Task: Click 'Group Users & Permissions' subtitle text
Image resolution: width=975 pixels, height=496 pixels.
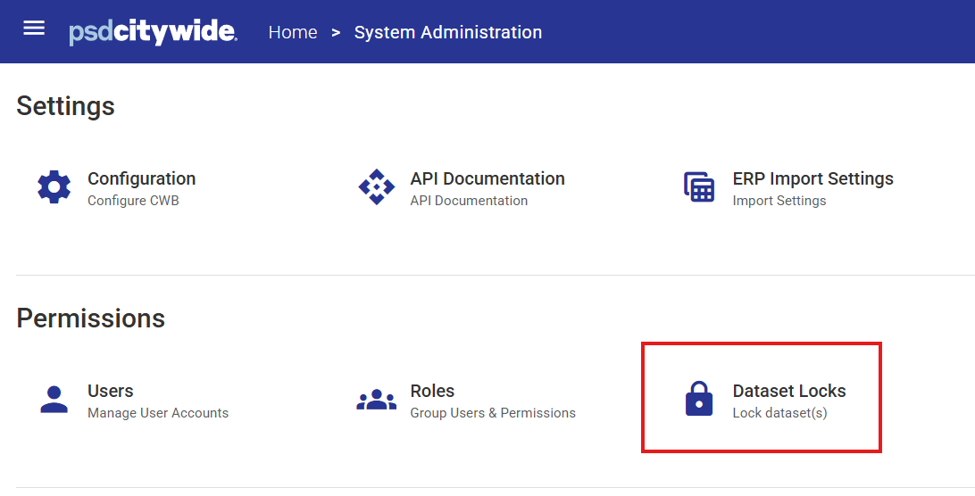Action: 493,413
